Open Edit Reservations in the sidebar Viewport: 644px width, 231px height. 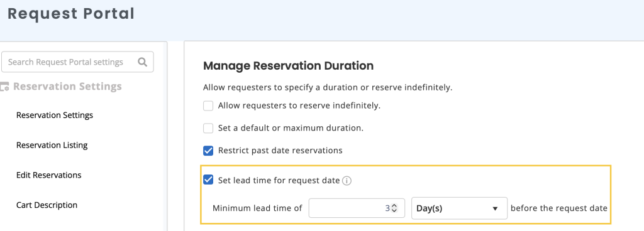click(x=49, y=175)
